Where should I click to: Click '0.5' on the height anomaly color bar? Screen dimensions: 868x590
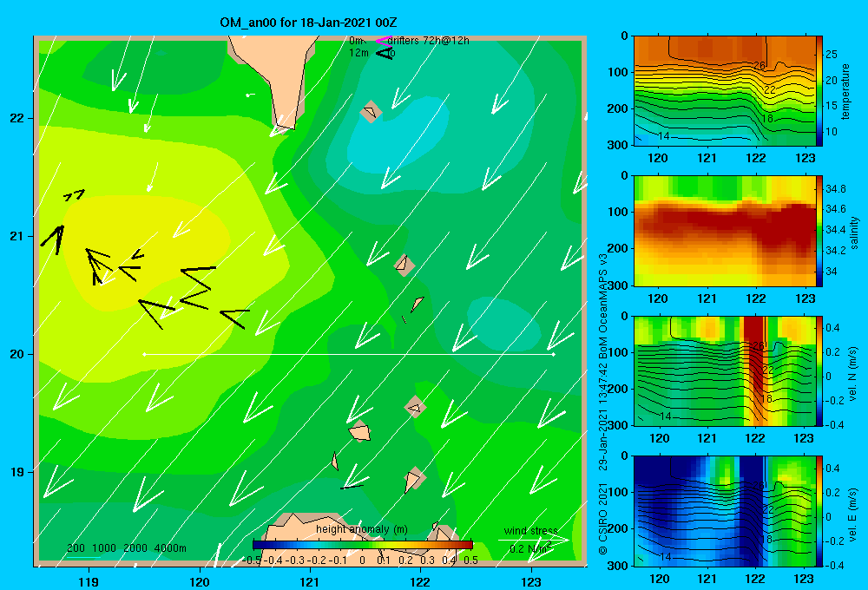[x=470, y=560]
